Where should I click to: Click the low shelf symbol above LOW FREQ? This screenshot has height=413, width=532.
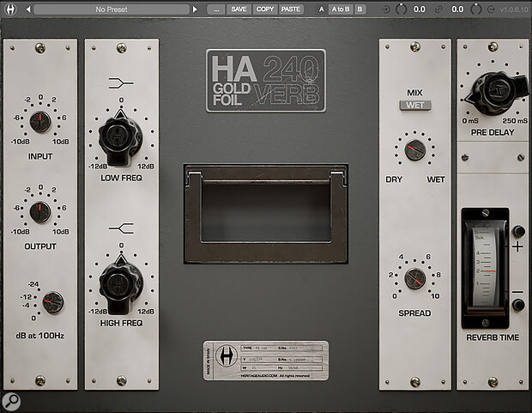pyautogui.click(x=121, y=83)
